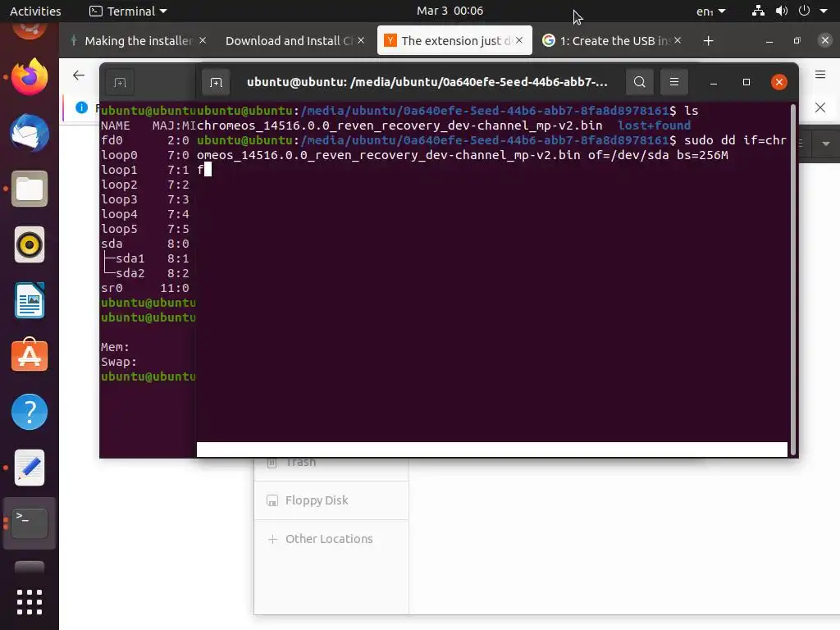Click the new tab icon in back terminal
This screenshot has height=630, width=840.
[x=120, y=83]
